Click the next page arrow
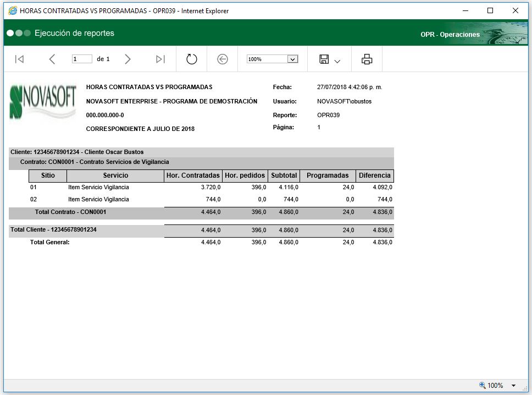The image size is (532, 395). pyautogui.click(x=128, y=59)
